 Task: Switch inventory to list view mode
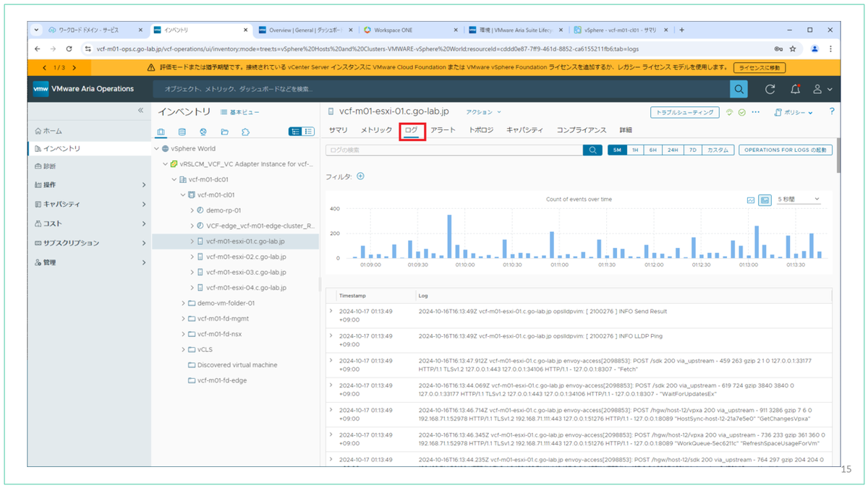click(308, 132)
